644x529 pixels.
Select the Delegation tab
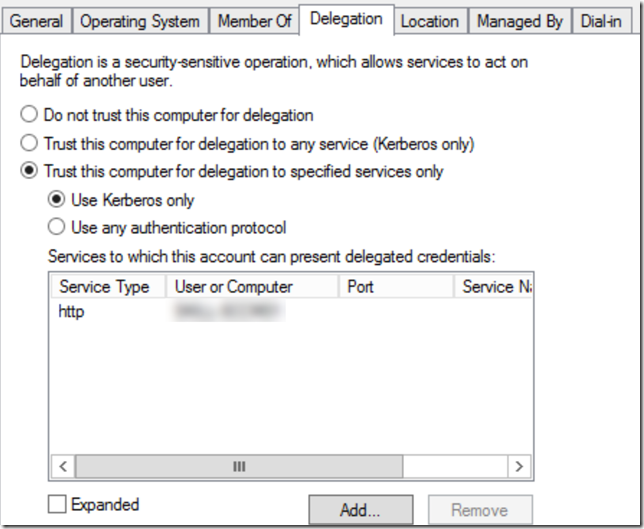point(346,19)
